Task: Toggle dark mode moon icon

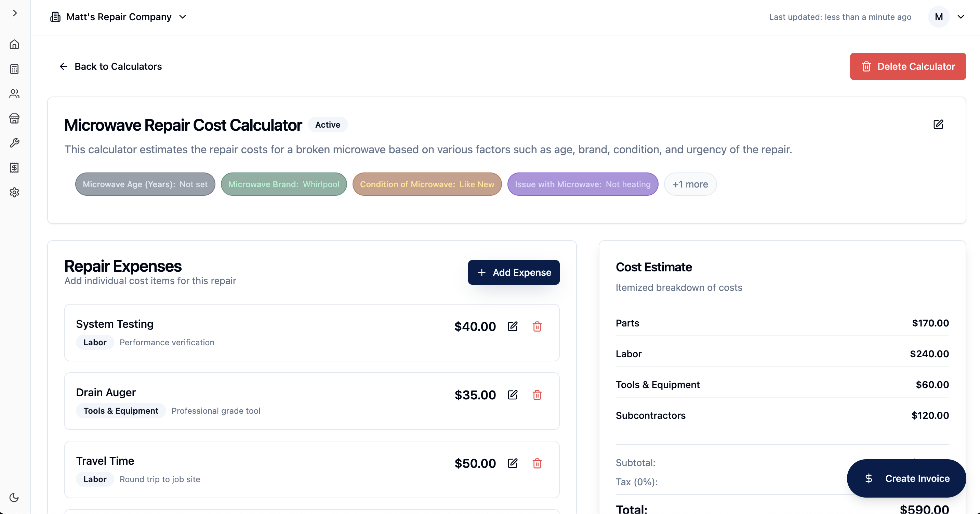Action: tap(14, 498)
